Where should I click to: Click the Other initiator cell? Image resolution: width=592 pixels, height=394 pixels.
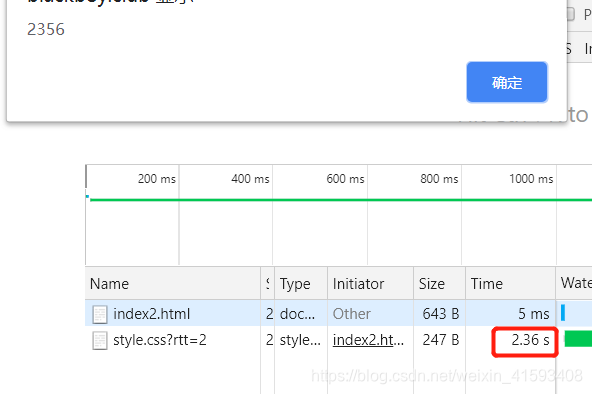tap(352, 314)
